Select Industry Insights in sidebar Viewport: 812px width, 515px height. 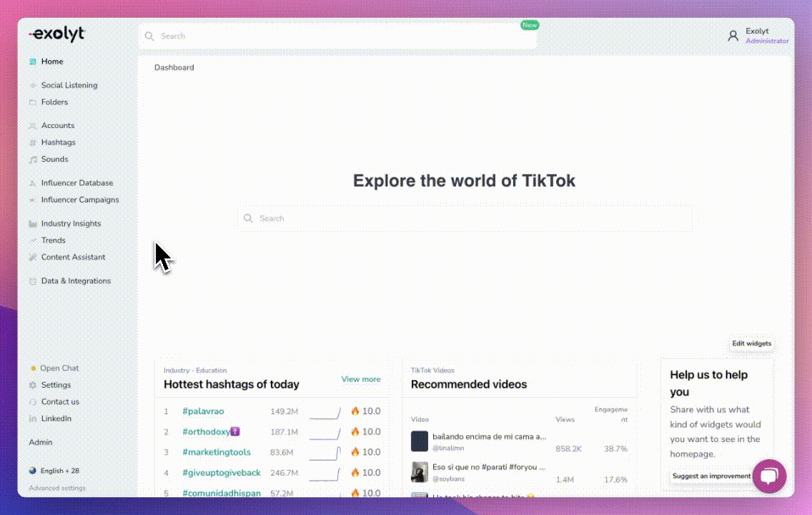[x=71, y=224]
